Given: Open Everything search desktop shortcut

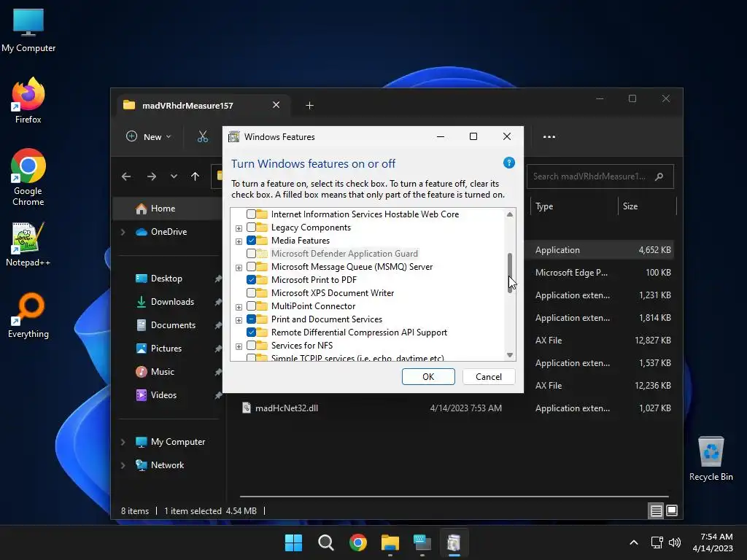Looking at the screenshot, I should point(28,316).
